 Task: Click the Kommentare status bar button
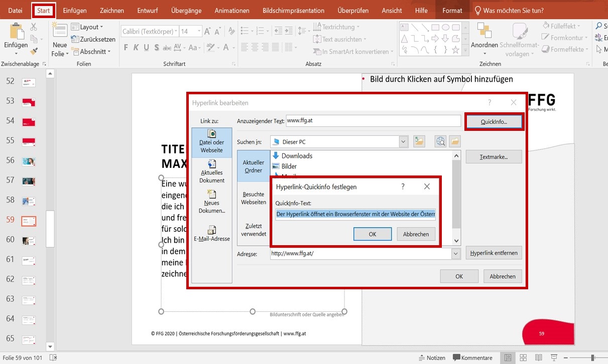(x=472, y=357)
